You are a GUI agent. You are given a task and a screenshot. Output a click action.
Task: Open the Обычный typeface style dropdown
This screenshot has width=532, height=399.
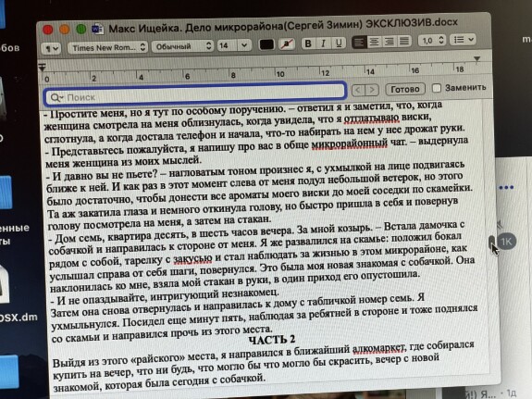pos(182,46)
